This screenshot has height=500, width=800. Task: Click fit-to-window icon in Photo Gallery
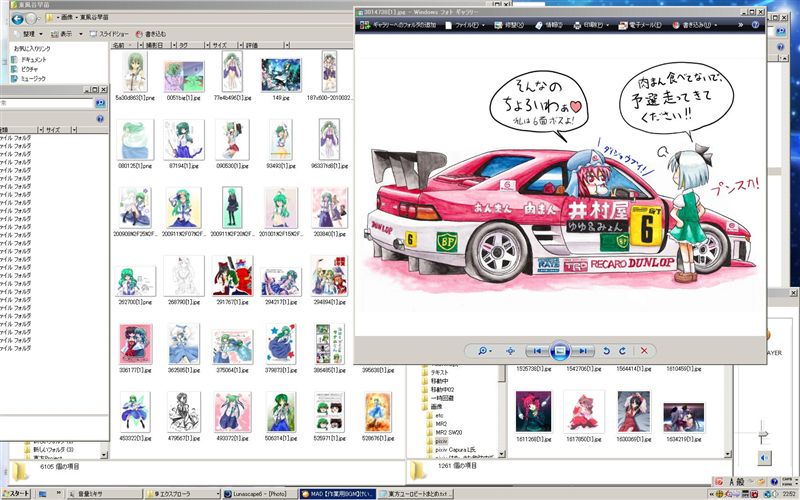point(510,351)
